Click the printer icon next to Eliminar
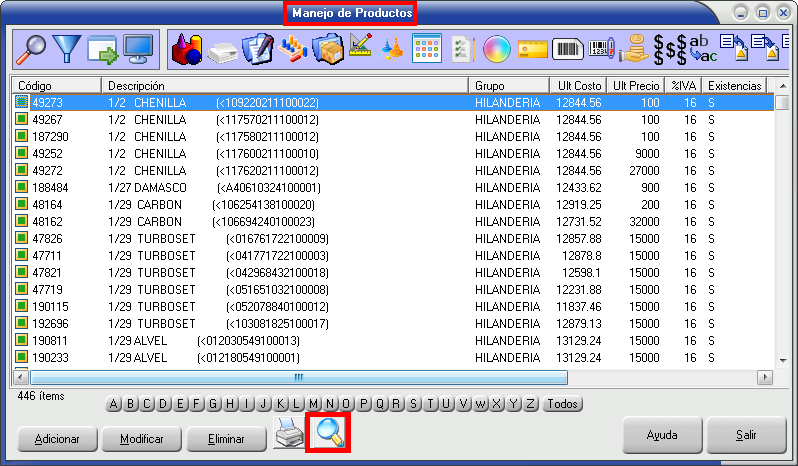798x466 pixels. (289, 434)
